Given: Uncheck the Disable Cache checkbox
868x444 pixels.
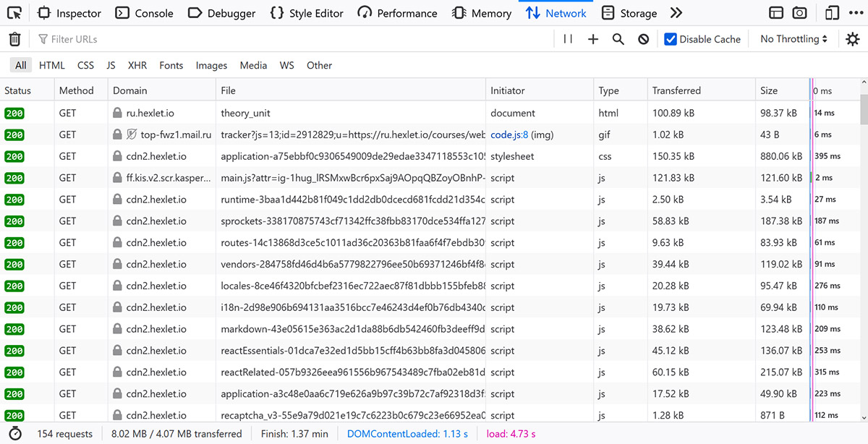Looking at the screenshot, I should click(668, 39).
